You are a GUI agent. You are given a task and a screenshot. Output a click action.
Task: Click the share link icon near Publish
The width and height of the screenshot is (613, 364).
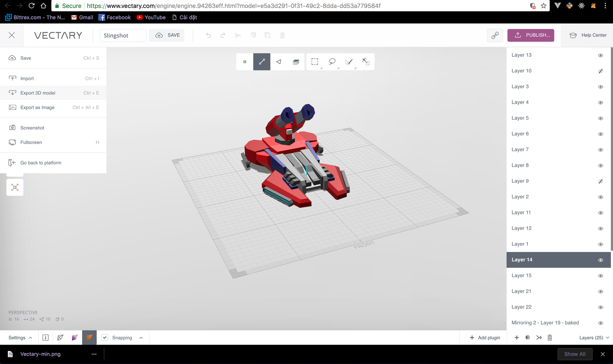click(x=495, y=35)
